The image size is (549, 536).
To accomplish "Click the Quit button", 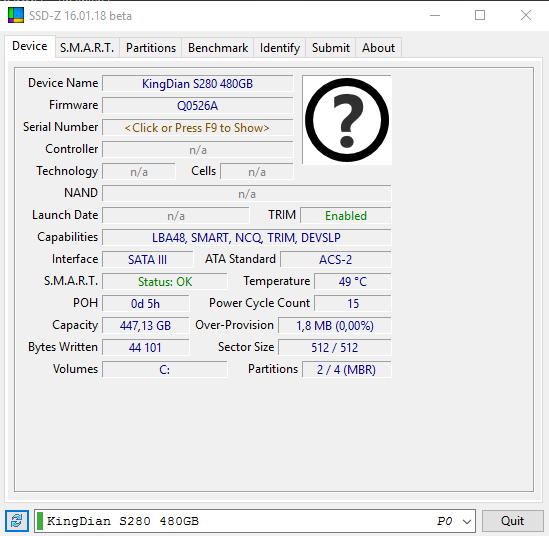I will [512, 521].
